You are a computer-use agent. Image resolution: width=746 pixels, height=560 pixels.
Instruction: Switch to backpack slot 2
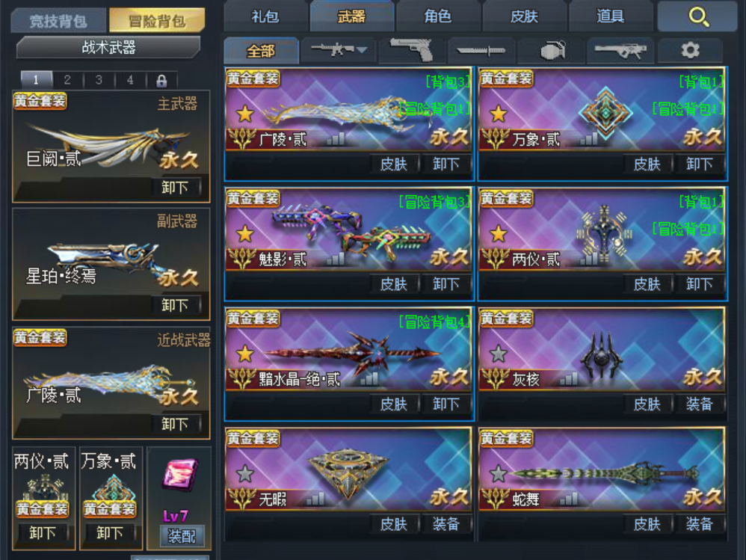[x=67, y=80]
